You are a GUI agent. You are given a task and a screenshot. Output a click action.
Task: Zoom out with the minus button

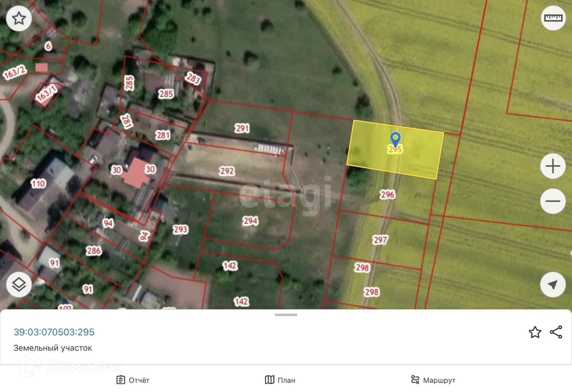553,201
